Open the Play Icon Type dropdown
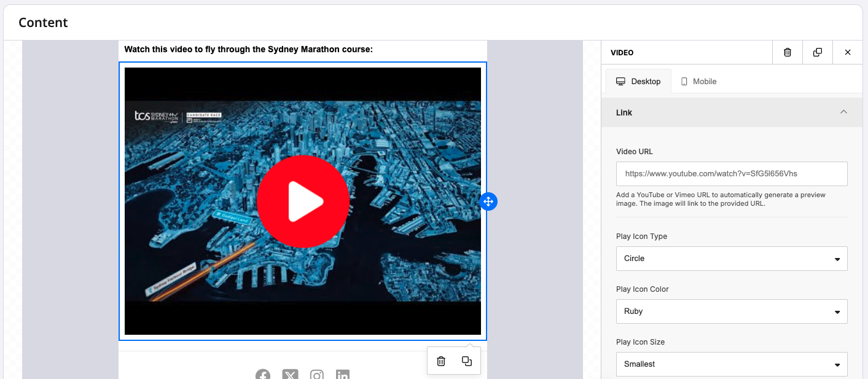Image resolution: width=868 pixels, height=379 pixels. (731, 259)
